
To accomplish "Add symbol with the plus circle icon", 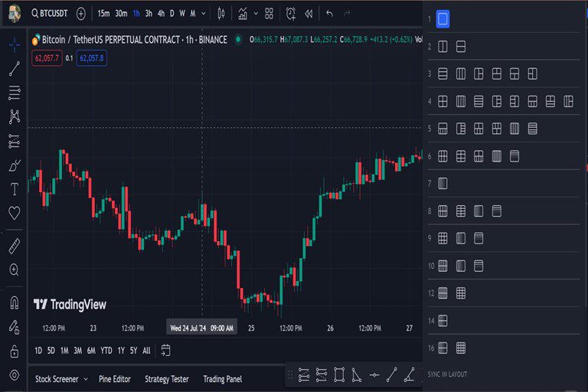I will pos(80,14).
